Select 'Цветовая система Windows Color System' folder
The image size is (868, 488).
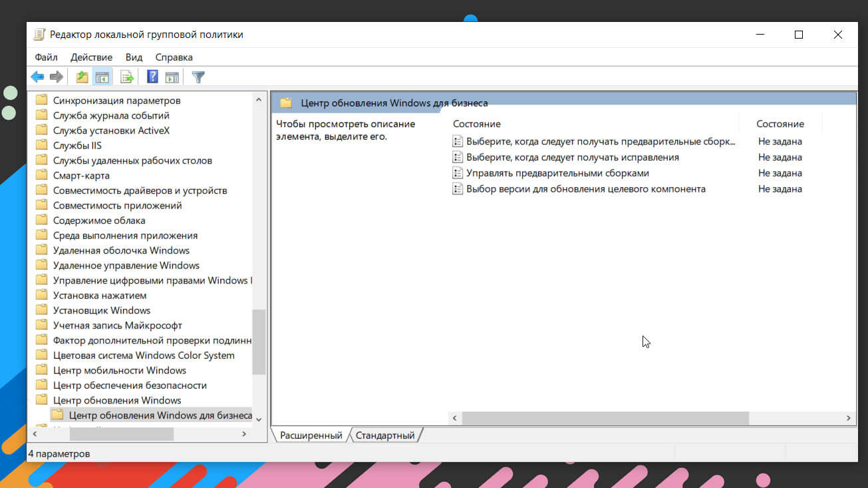[x=144, y=355]
